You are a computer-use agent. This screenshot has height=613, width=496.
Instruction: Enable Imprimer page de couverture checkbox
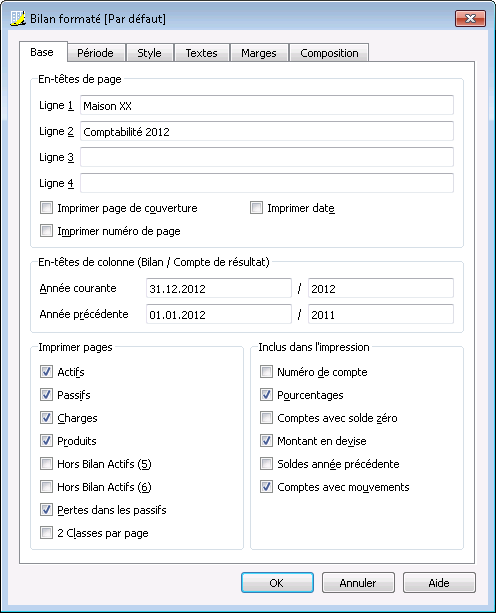point(47,208)
